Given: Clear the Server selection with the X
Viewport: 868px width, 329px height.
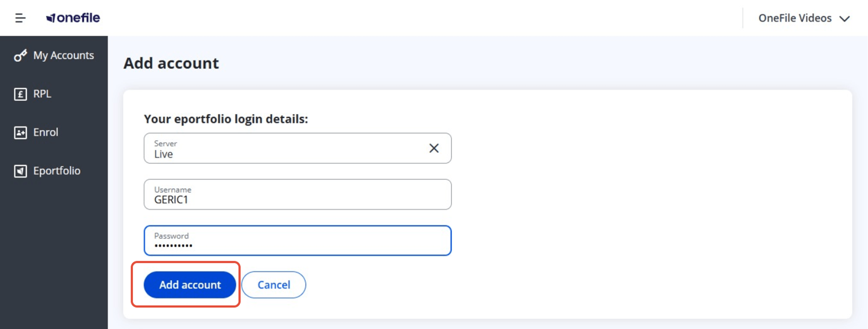Looking at the screenshot, I should coord(434,148).
